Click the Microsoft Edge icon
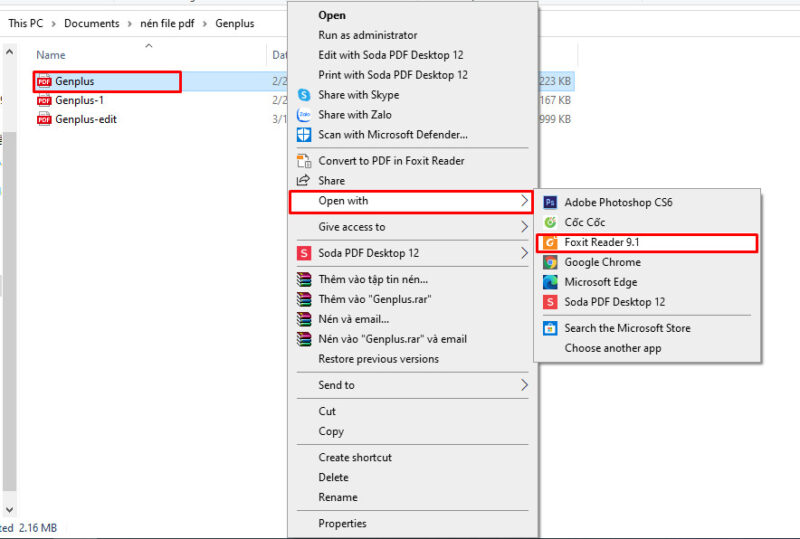Viewport: 800px width, 539px height. (549, 282)
